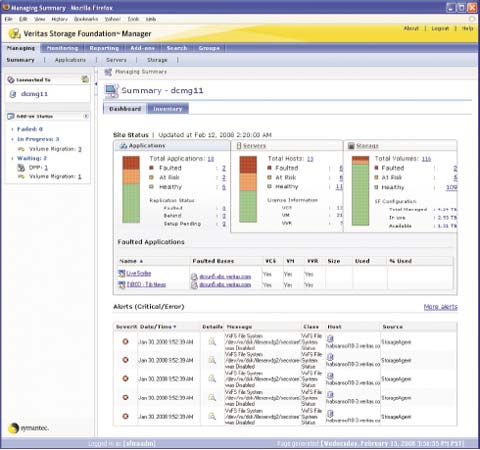This screenshot has width=480, height=450.
Task: Expand the Waiting: 2 status item
Action: point(12,158)
